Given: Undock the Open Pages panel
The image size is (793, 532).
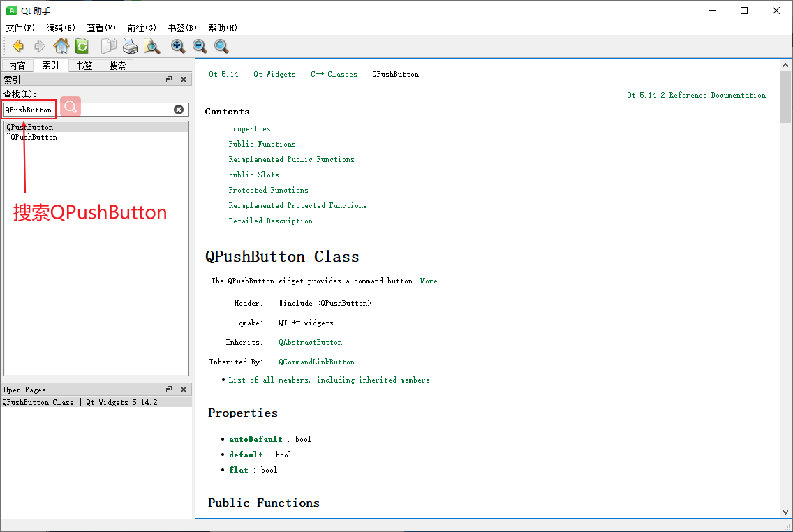Looking at the screenshot, I should click(169, 390).
